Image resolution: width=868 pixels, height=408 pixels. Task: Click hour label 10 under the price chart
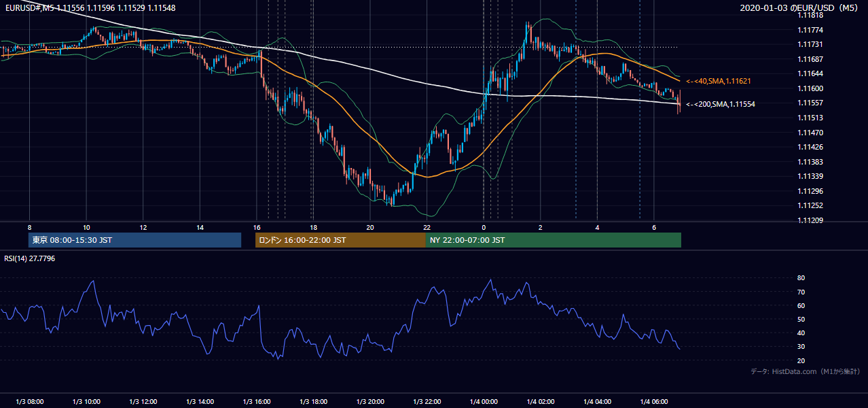[86, 227]
